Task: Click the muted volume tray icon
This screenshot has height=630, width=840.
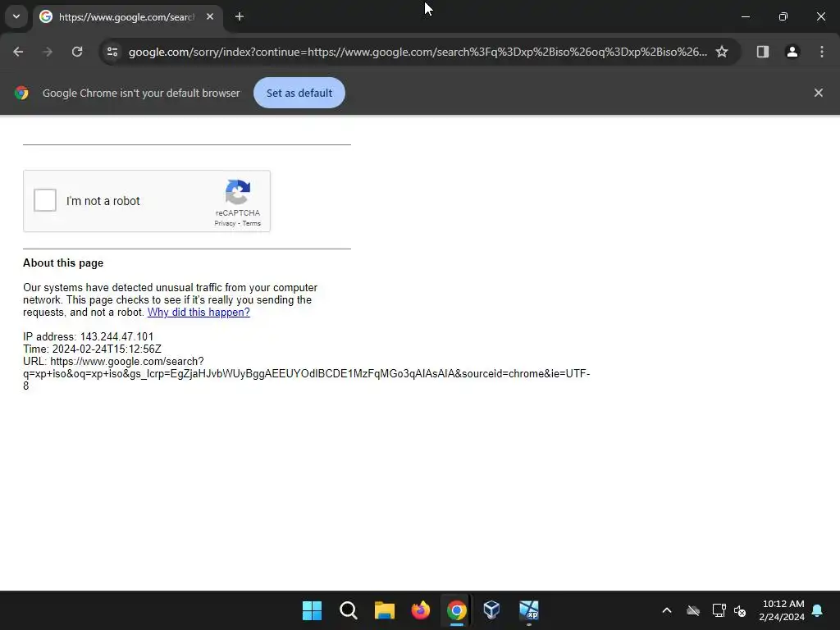Action: (741, 610)
